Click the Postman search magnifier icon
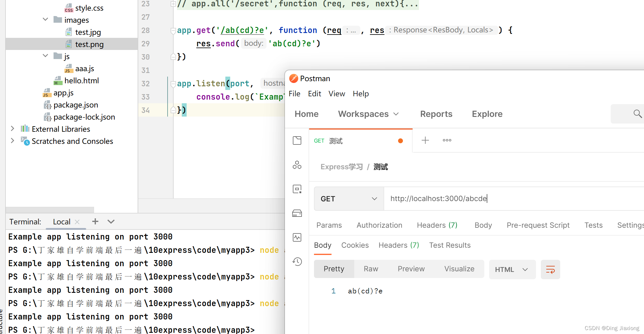This screenshot has height=334, width=644. coord(637,114)
